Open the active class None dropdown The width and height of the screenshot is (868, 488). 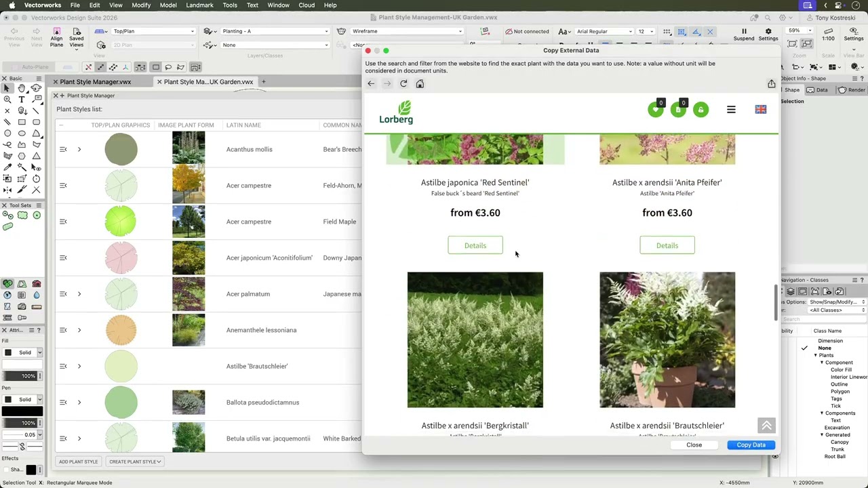tap(275, 45)
